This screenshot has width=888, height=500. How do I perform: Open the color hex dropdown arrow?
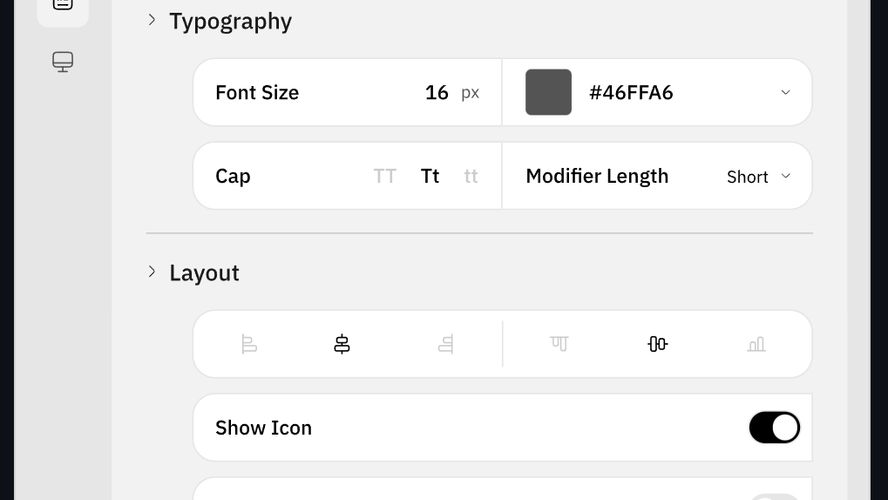(x=785, y=92)
